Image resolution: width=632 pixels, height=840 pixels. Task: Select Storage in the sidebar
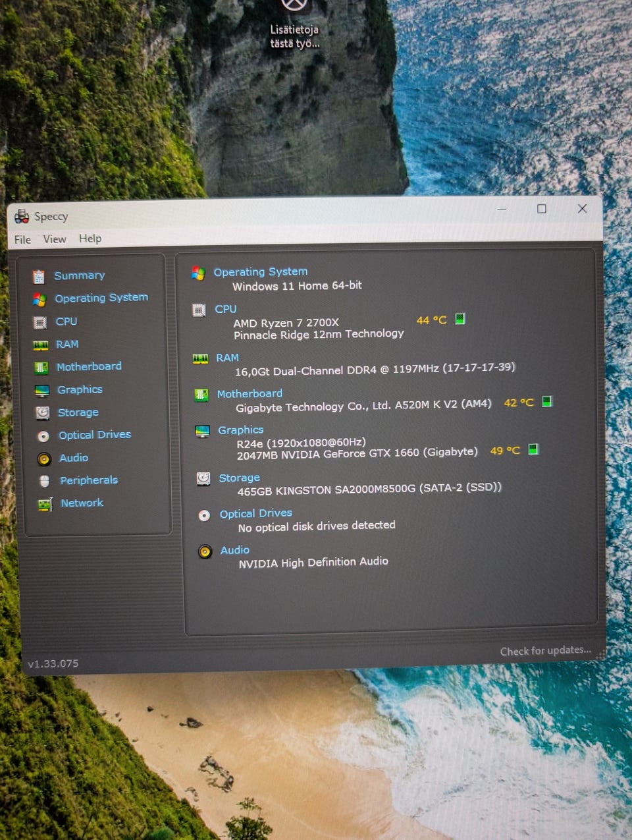78,412
